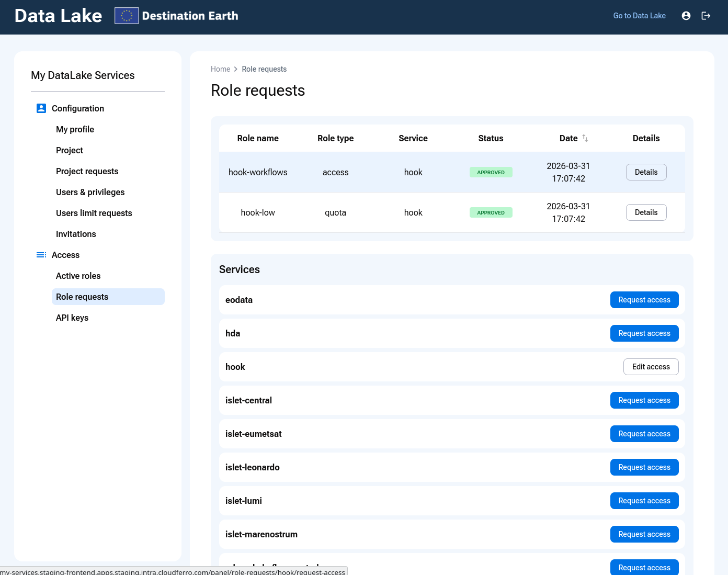Open Invitations in sidebar
Viewport: 728px width, 575px height.
[x=76, y=234]
